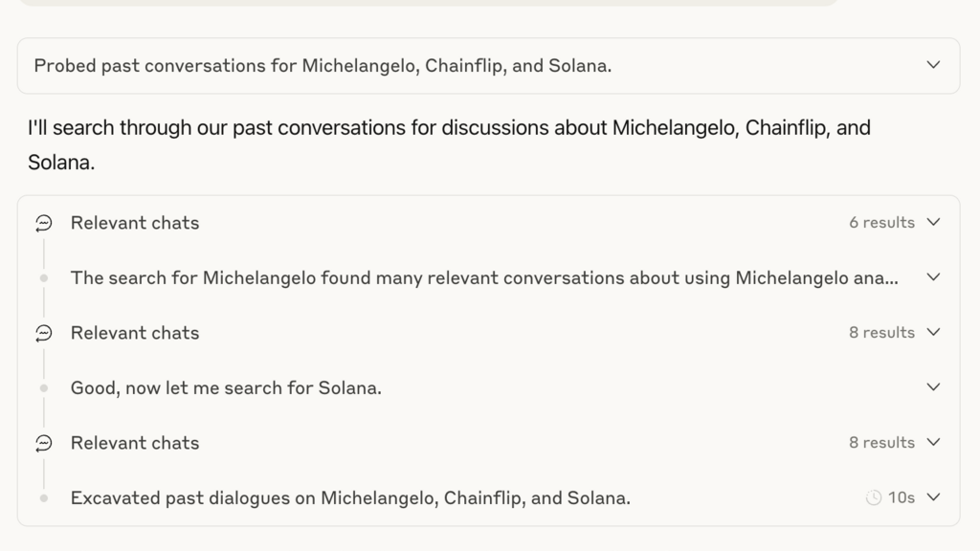This screenshot has height=551, width=980.
Task: Expand the first 8 results chevron
Action: click(933, 332)
